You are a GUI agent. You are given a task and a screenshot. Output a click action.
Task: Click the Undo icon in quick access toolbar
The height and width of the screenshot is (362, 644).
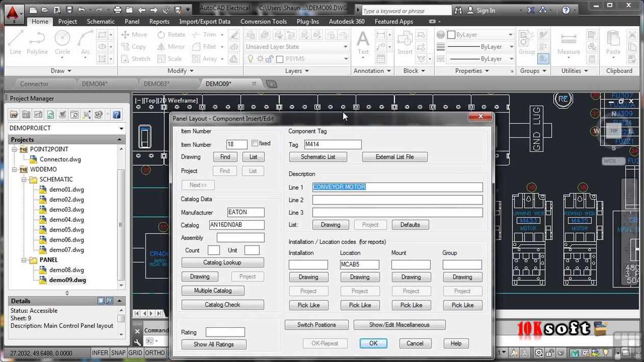pyautogui.click(x=81, y=10)
